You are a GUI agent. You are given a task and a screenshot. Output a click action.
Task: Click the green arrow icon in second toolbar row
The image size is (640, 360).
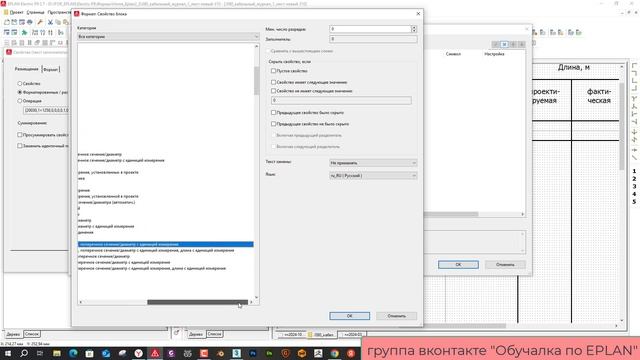pos(24,32)
